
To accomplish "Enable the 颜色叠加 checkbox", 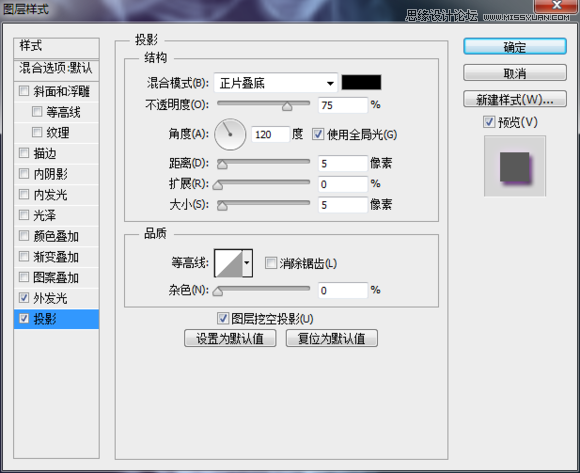I will (24, 236).
